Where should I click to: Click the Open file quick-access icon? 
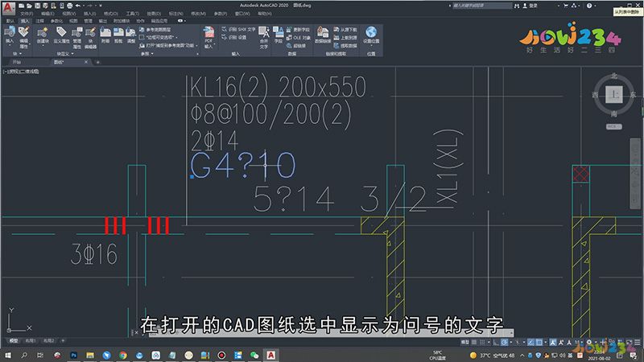[x=29, y=6]
